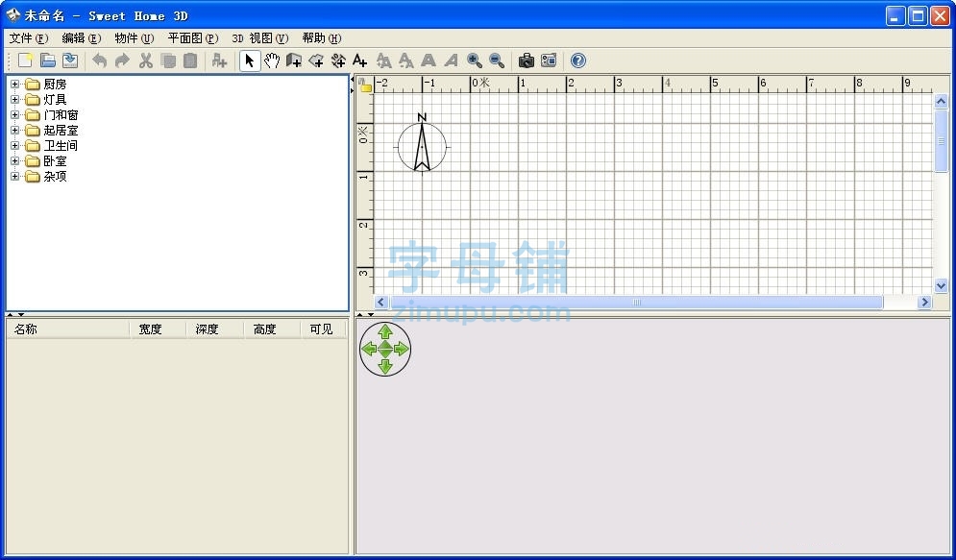This screenshot has height=560, width=956.
Task: Expand the 卫生间 category
Action: coord(14,146)
